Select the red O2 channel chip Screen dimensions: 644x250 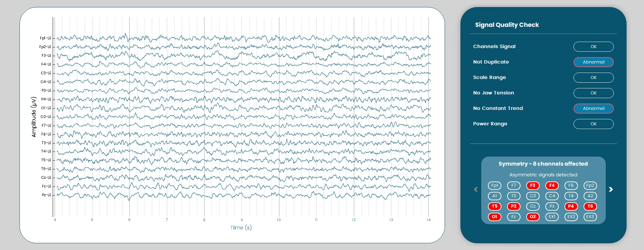(x=533, y=217)
